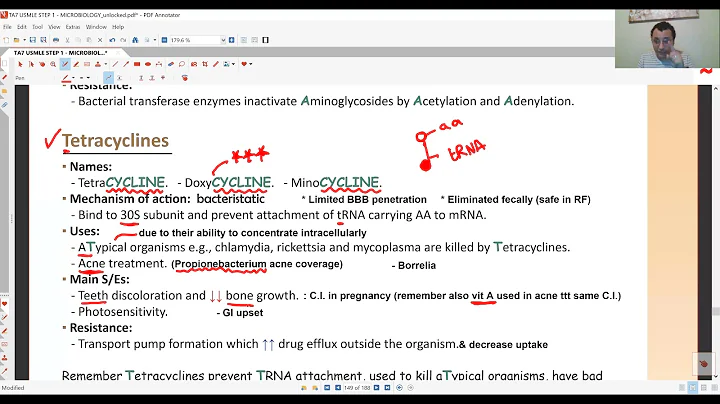Open the Extras menu
The height and width of the screenshot is (404, 720).
(x=73, y=27)
